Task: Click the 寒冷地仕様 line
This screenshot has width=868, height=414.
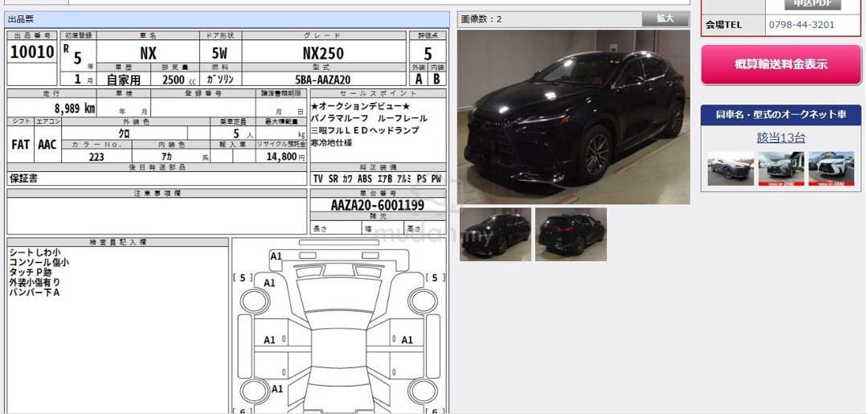Action: tap(332, 143)
